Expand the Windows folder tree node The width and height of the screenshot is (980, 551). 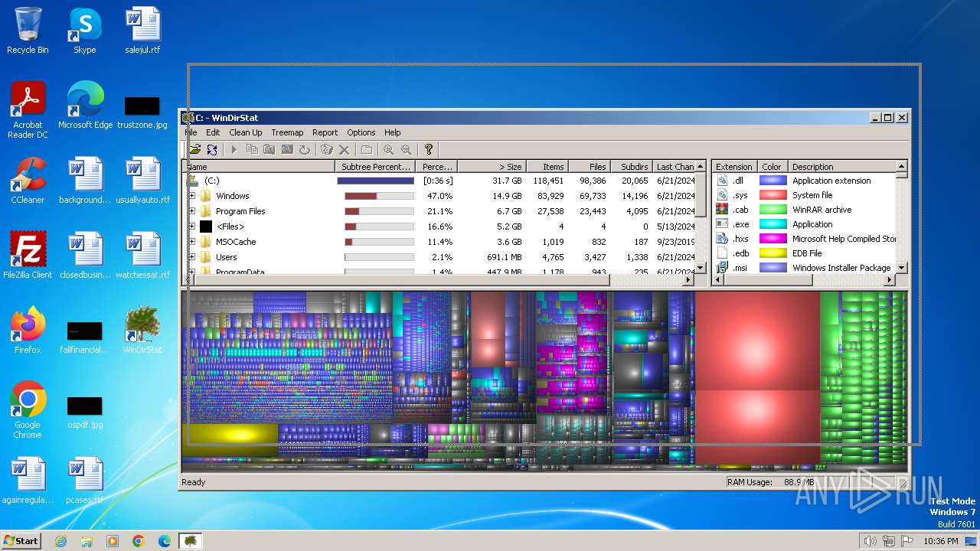[x=192, y=196]
